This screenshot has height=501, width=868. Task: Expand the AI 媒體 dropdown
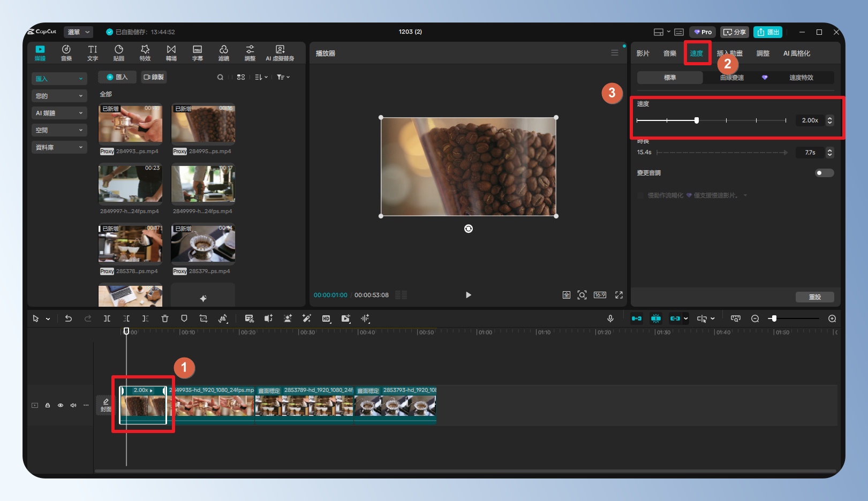pyautogui.click(x=59, y=113)
